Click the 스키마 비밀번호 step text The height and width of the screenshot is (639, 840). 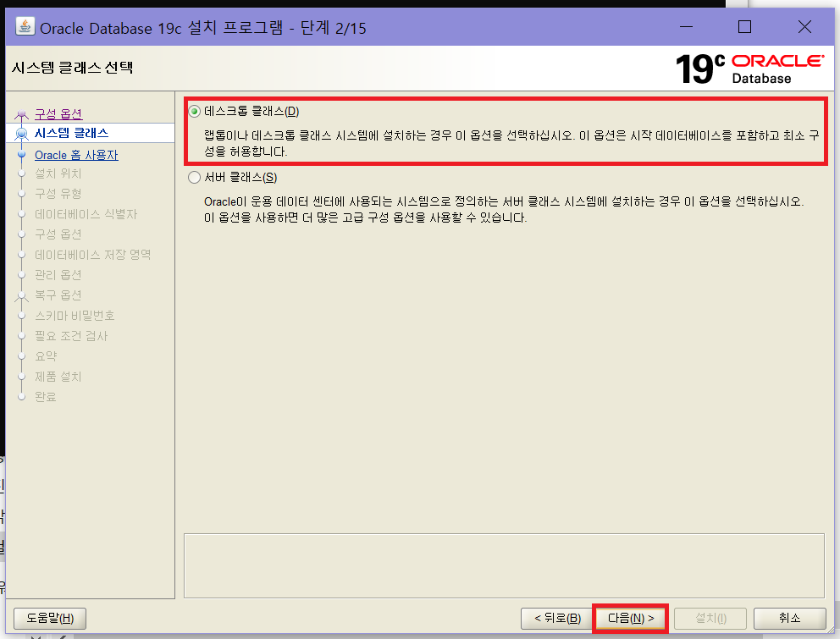point(75,316)
